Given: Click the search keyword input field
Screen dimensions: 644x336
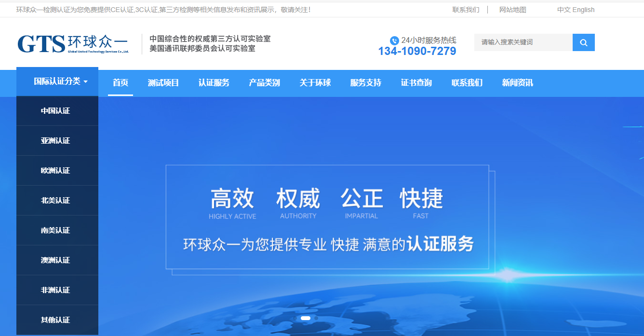Looking at the screenshot, I should (521, 42).
